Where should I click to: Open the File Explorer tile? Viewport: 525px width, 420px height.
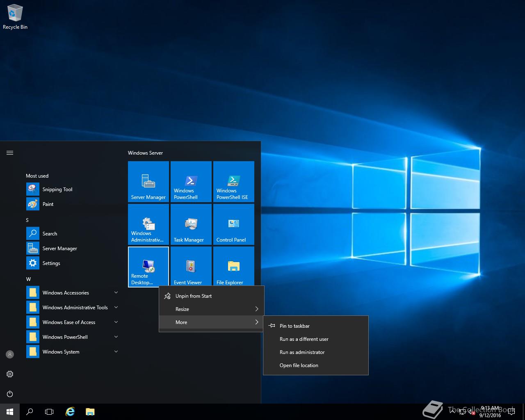[234, 266]
